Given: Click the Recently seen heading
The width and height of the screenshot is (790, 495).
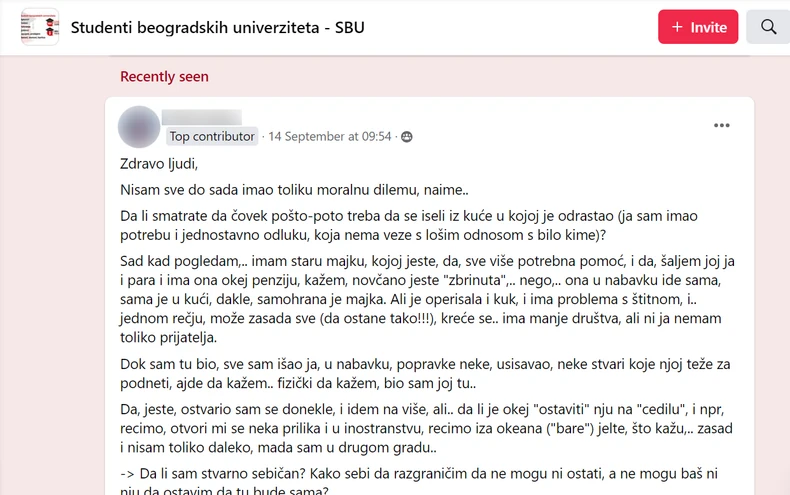Looking at the screenshot, I should (x=164, y=77).
